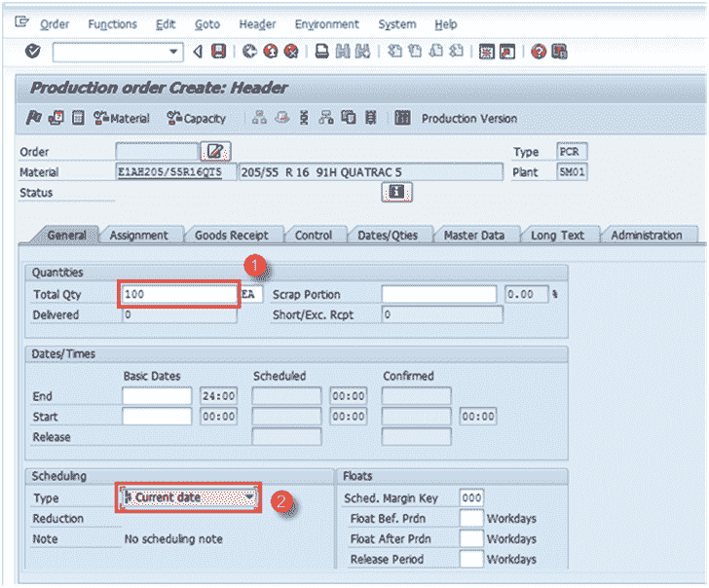The image size is (709, 588).
Task: Click the small triangle left of Save
Action: point(198,52)
